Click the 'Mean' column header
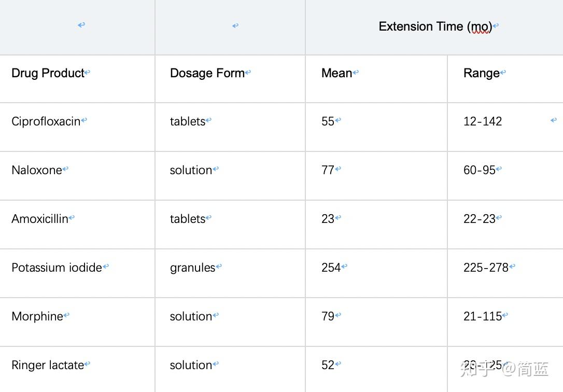Screen dimensions: 563x392 point(336,73)
